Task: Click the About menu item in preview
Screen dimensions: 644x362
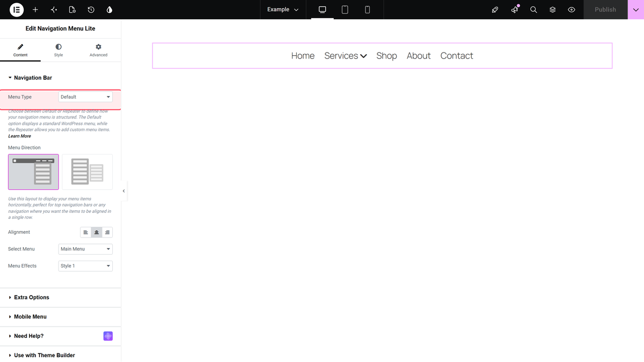Action: (x=419, y=56)
